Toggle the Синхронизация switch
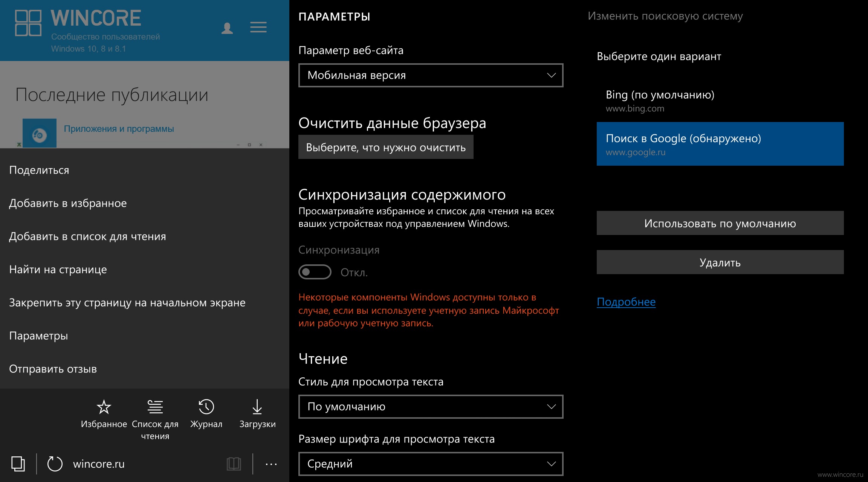 click(315, 272)
